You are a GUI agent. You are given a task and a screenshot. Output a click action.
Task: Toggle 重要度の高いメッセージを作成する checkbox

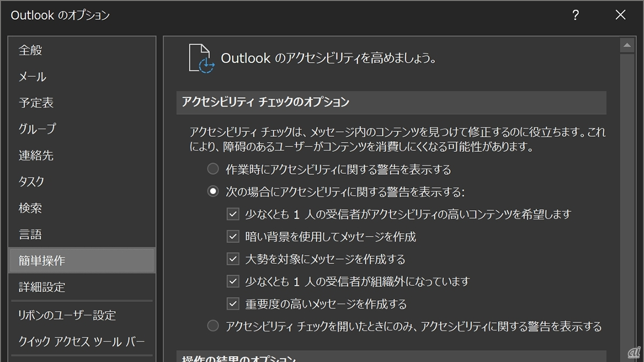pyautogui.click(x=233, y=304)
